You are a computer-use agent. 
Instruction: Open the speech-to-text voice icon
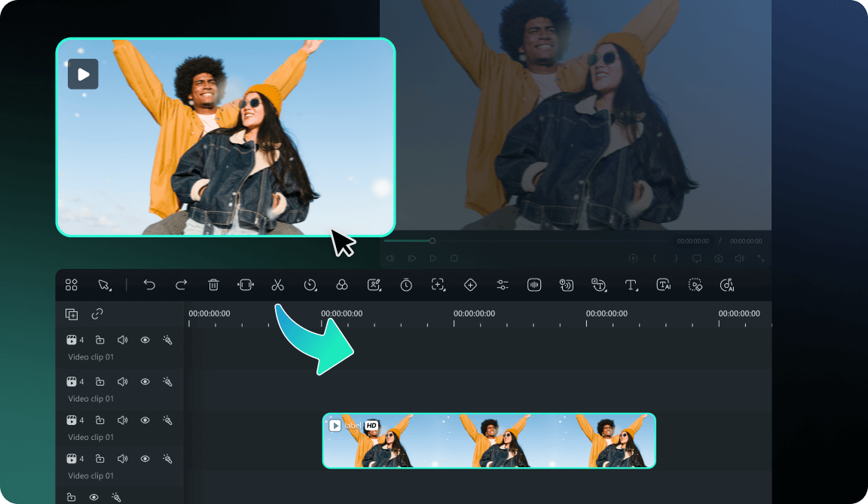(567, 285)
